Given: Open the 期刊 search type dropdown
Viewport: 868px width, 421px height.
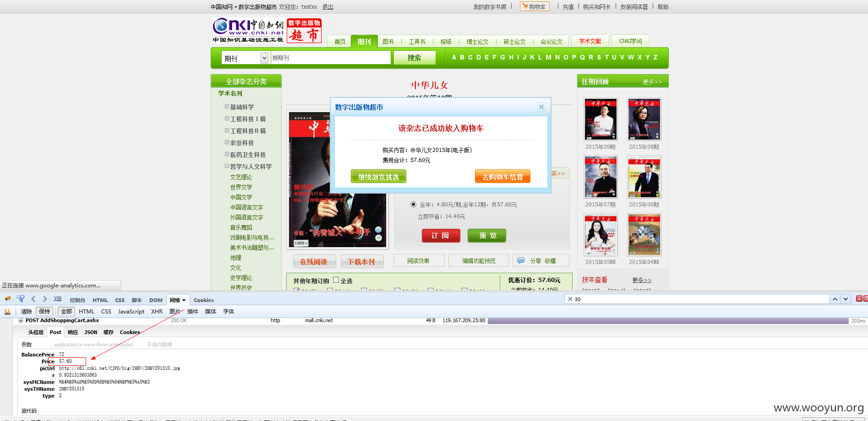Looking at the screenshot, I should [x=264, y=58].
